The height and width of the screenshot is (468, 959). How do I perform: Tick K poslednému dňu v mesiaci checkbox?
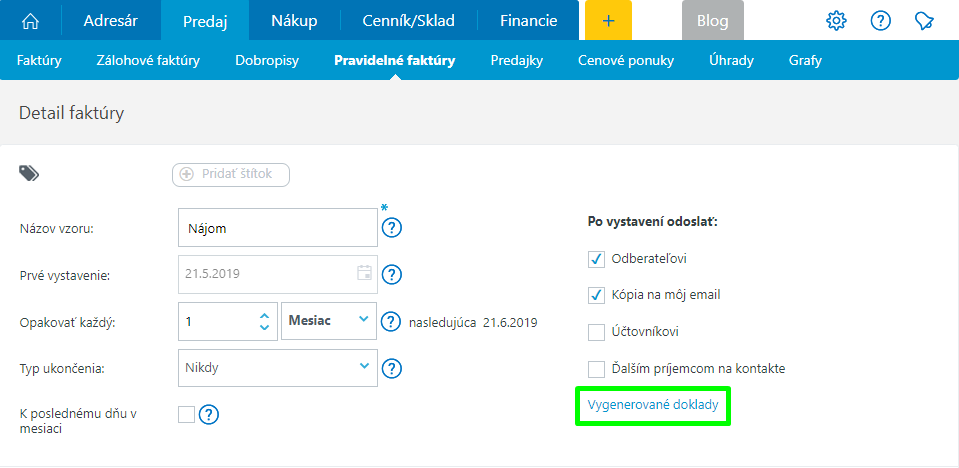(x=186, y=414)
